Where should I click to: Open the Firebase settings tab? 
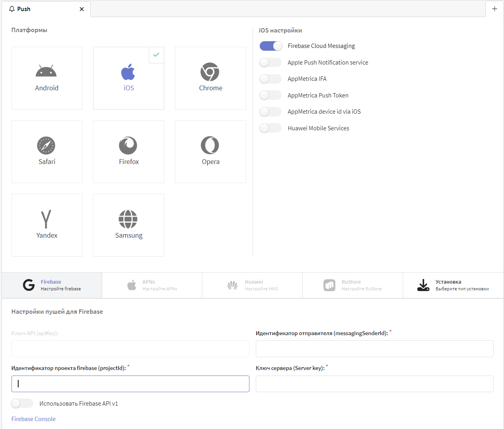[52, 285]
